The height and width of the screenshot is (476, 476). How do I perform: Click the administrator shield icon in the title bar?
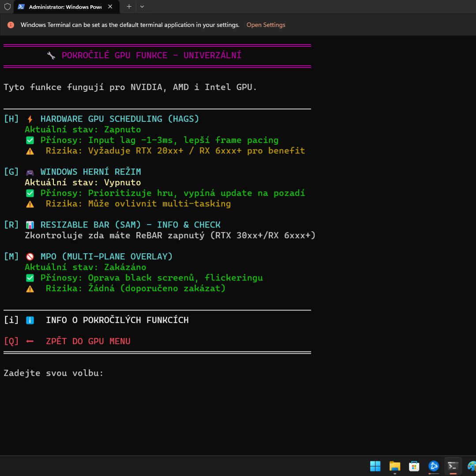(x=7, y=7)
